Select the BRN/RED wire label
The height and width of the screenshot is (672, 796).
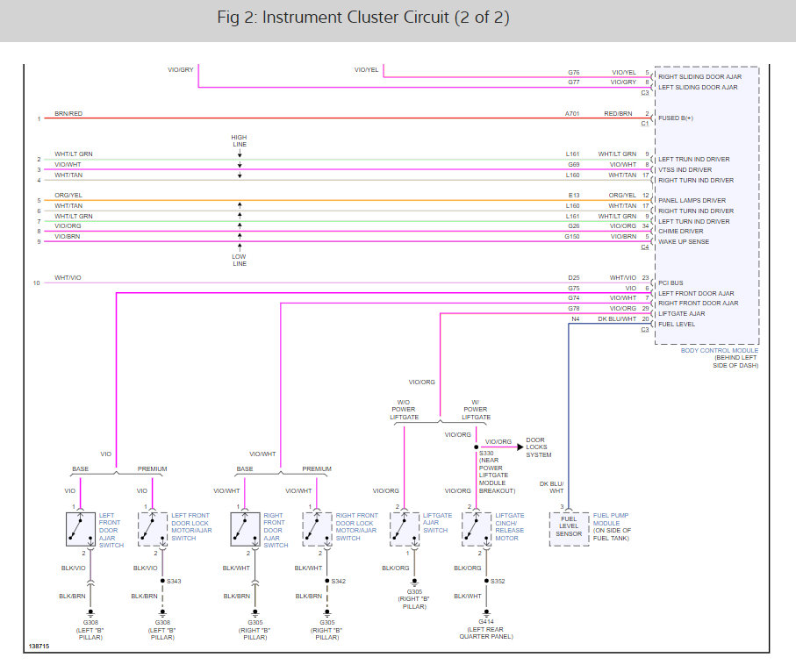(x=68, y=114)
